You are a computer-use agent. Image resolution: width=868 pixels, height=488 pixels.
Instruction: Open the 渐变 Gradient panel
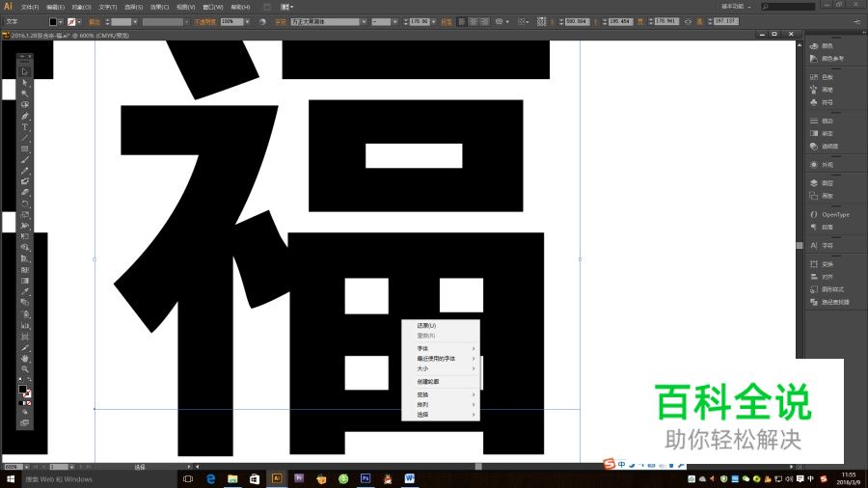coord(822,133)
